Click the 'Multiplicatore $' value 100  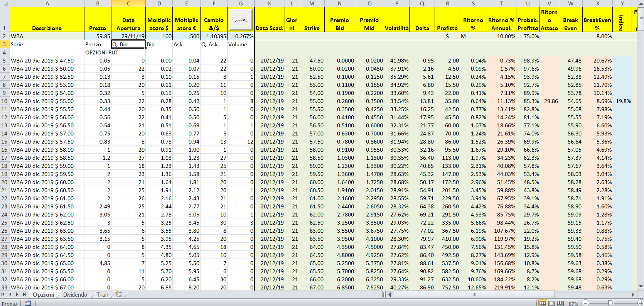click(x=159, y=36)
